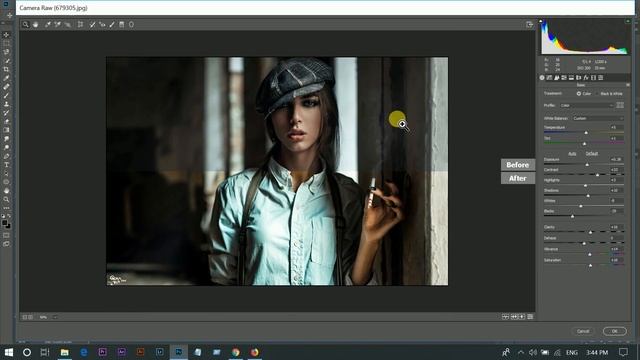Switch to the Basic panel tab
This screenshot has height=360, width=640.
coord(542,78)
